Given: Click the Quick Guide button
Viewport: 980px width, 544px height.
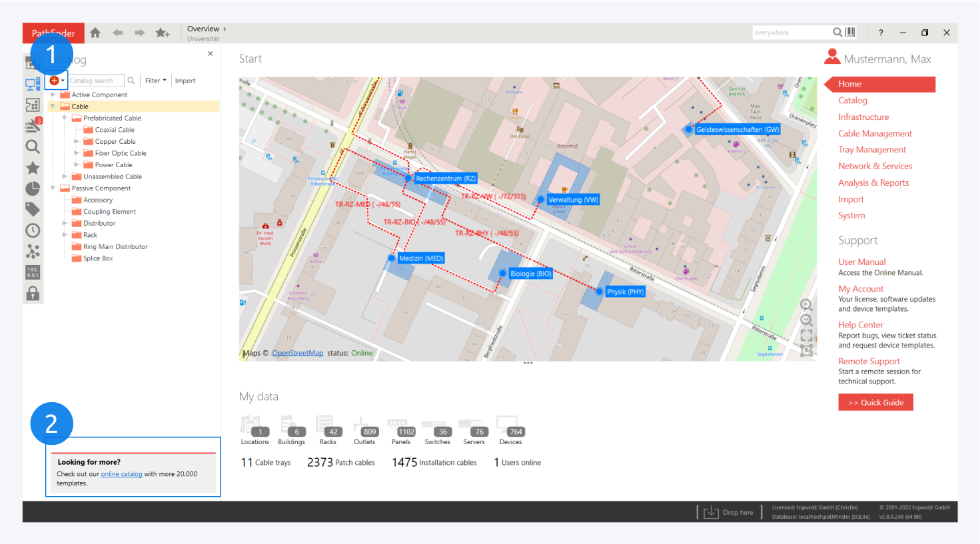Looking at the screenshot, I should pos(875,402).
